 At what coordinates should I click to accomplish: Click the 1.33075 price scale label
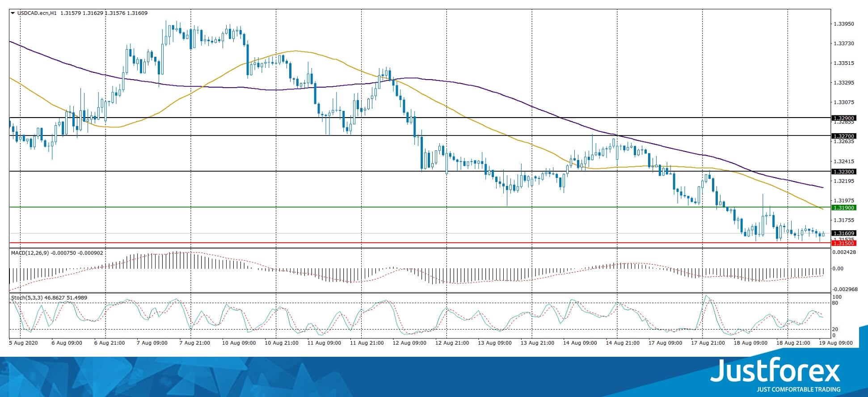844,102
